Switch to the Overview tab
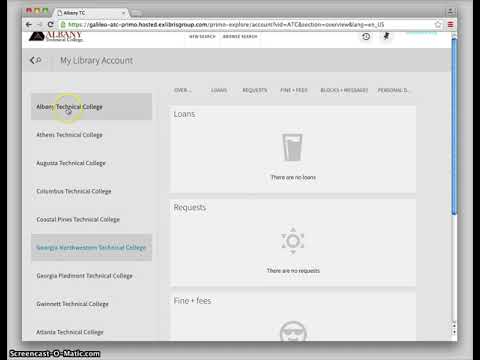The width and height of the screenshot is (480, 360). pyautogui.click(x=183, y=90)
